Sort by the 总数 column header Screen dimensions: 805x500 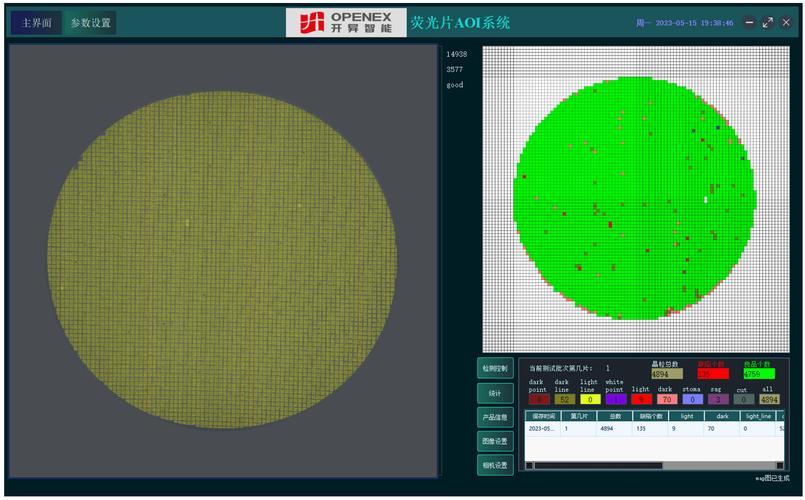[615, 415]
